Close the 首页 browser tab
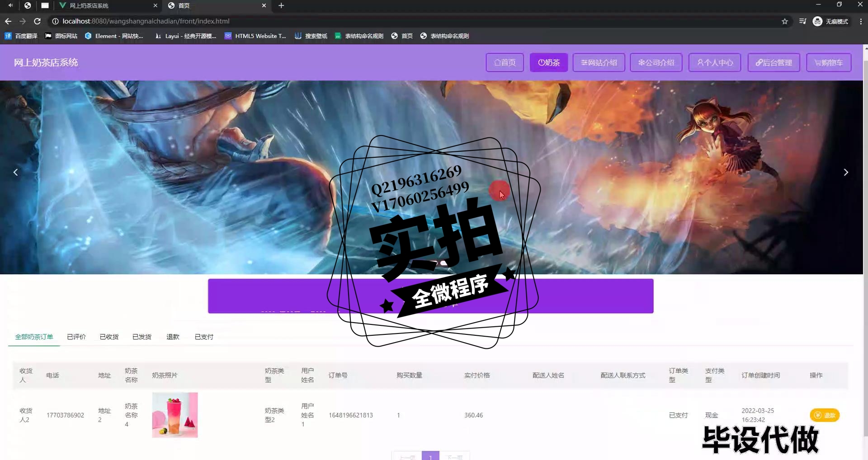Viewport: 868px width, 460px height. pyautogui.click(x=264, y=5)
